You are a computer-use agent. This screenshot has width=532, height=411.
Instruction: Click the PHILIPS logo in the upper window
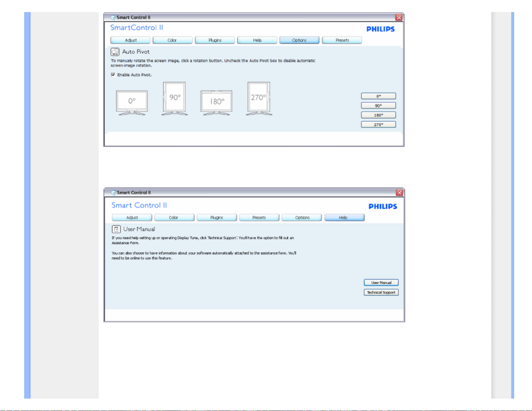click(x=381, y=29)
